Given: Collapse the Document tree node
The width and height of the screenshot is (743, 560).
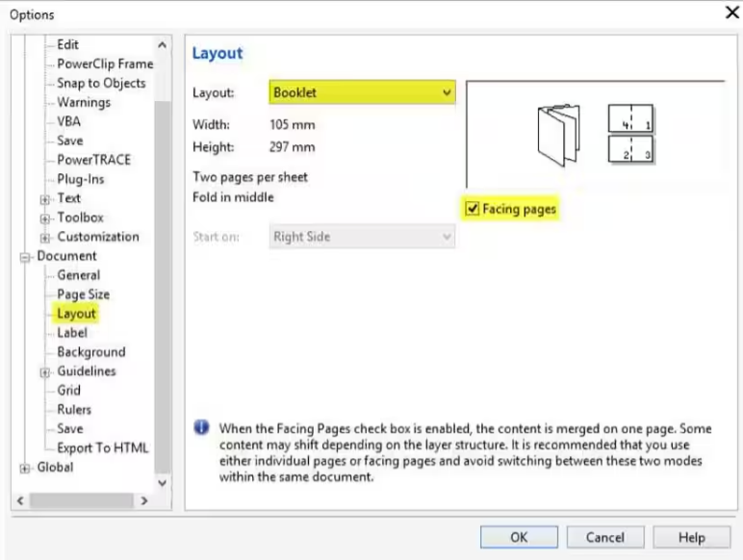Looking at the screenshot, I should click(x=25, y=257).
